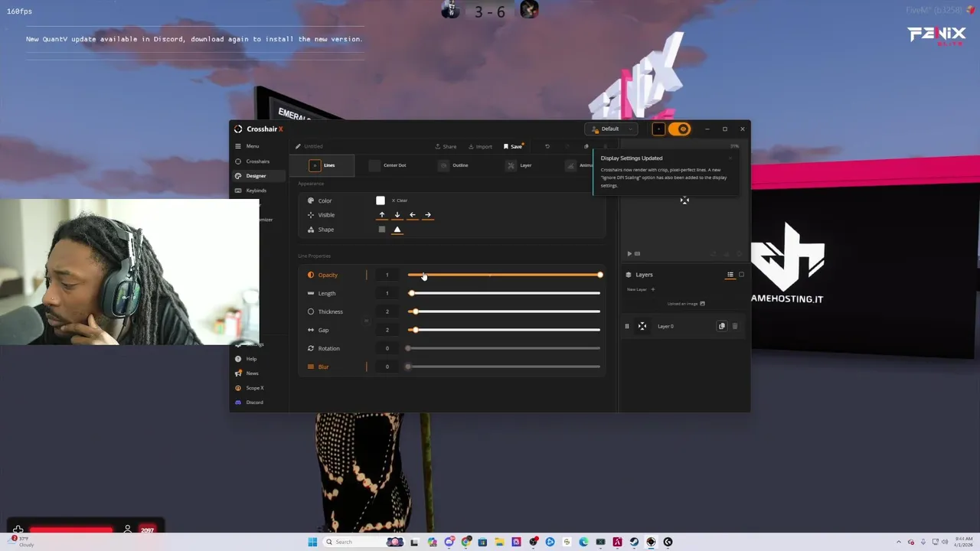Image resolution: width=980 pixels, height=551 pixels.
Task: Click the Length value field
Action: [x=387, y=293]
